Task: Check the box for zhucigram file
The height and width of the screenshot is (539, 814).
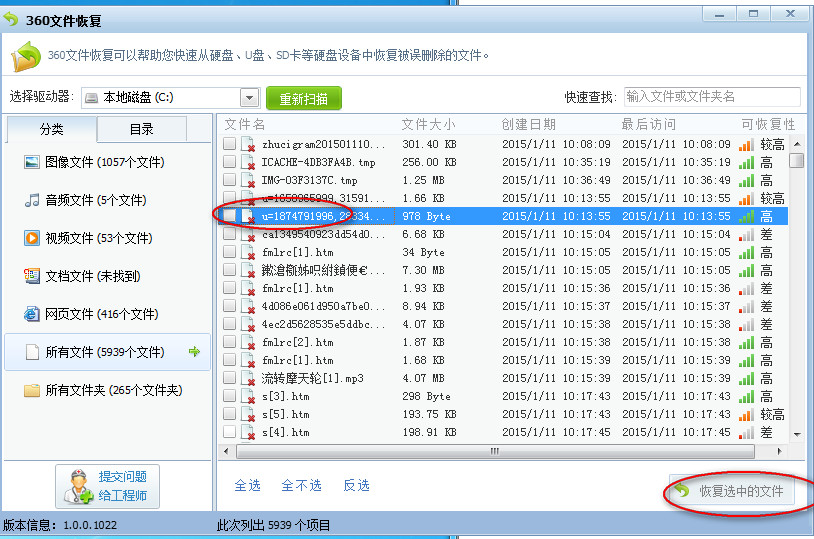Action: 230,144
